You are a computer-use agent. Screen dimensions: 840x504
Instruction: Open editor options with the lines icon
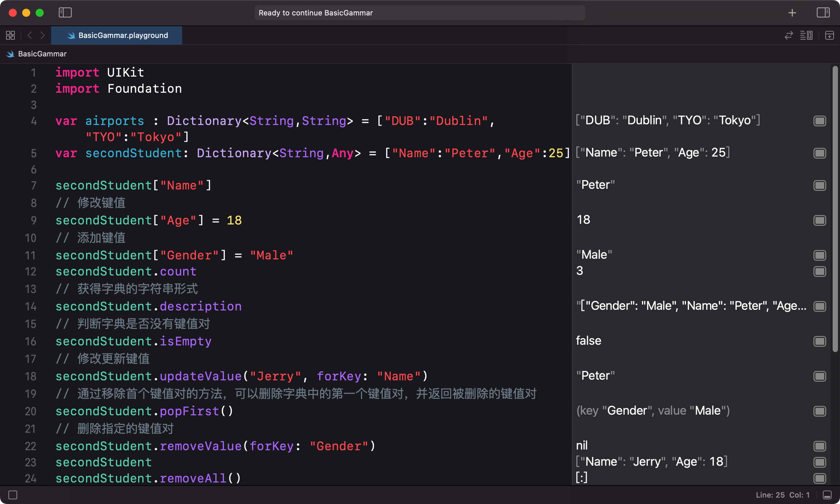(806, 35)
